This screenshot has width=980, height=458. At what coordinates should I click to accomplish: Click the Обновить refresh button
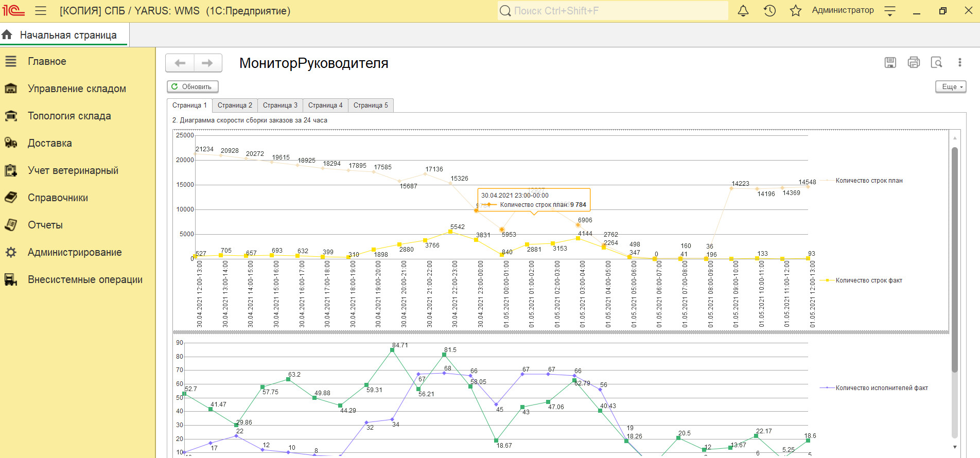(x=192, y=86)
